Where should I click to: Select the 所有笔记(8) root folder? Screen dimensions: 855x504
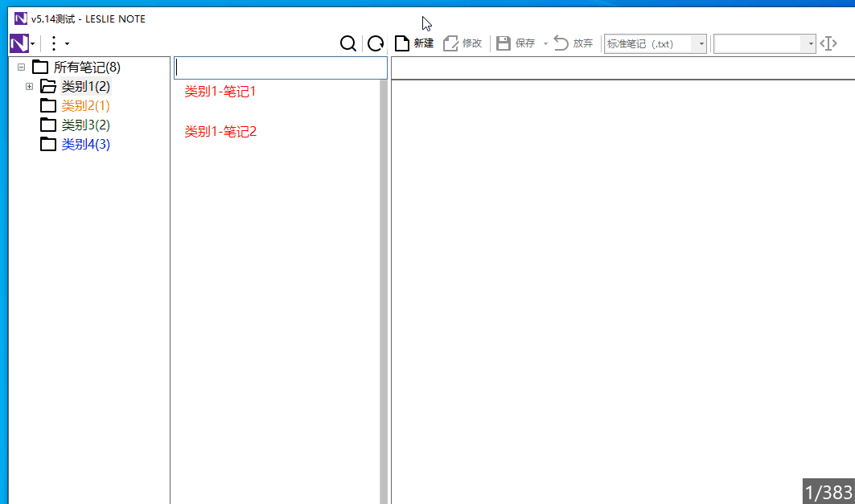(x=87, y=67)
